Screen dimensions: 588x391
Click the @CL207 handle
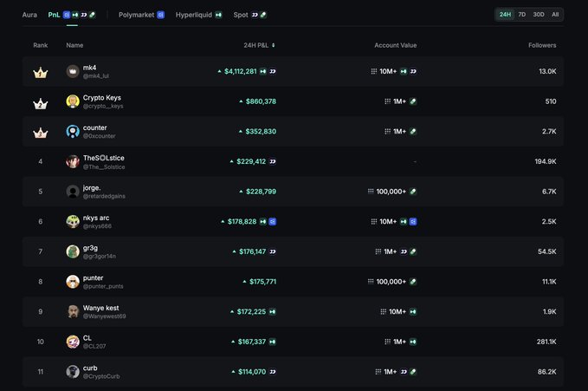pyautogui.click(x=94, y=346)
